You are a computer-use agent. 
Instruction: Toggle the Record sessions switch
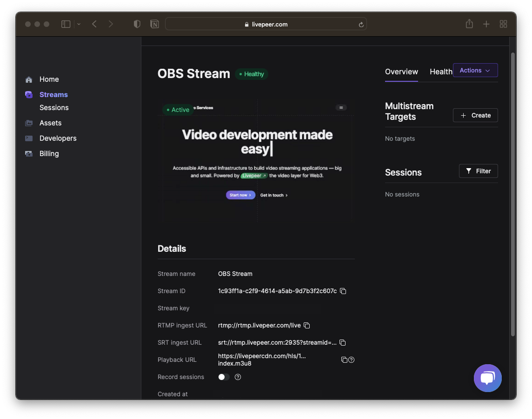[224, 377]
